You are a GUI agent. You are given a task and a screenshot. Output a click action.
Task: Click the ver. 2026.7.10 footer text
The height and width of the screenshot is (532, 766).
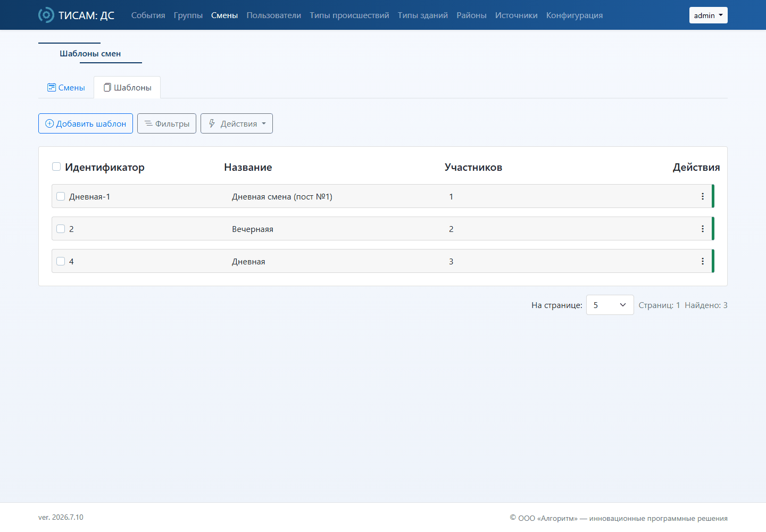(x=61, y=517)
